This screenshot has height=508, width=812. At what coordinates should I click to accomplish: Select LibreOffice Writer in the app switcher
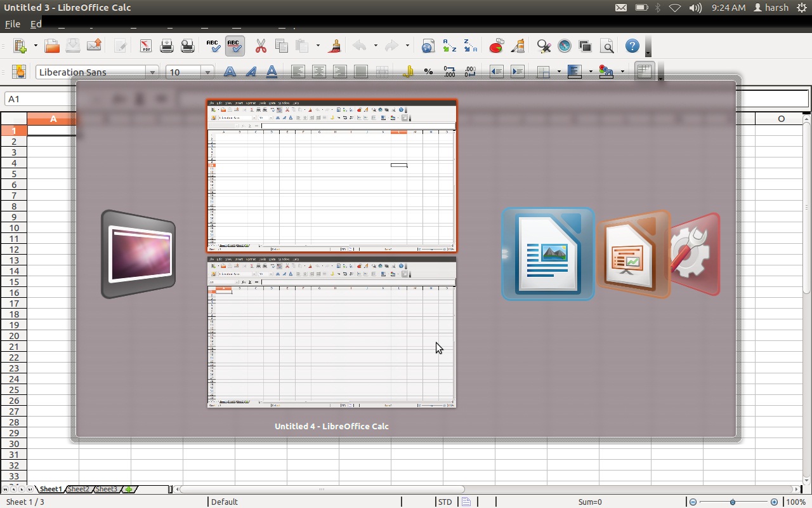[547, 254]
